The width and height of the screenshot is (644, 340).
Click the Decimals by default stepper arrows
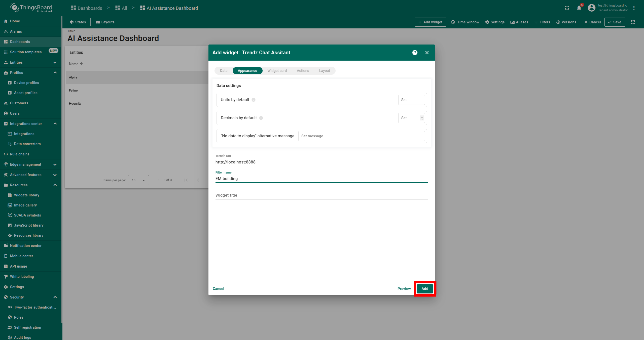coord(422,118)
